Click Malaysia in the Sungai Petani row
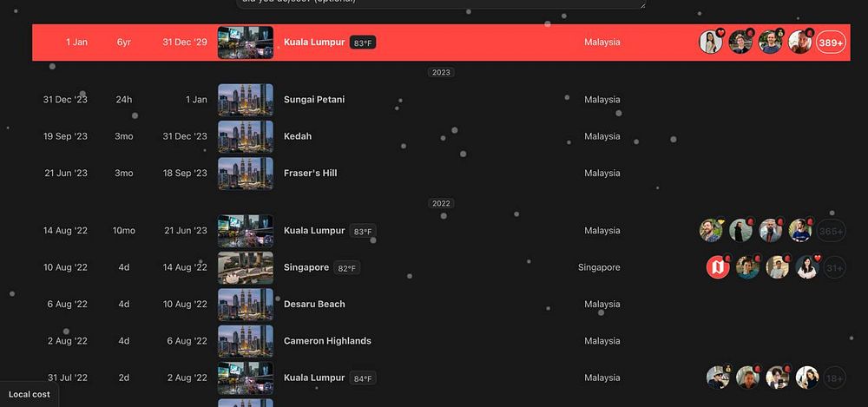The width and height of the screenshot is (868, 407). [602, 100]
